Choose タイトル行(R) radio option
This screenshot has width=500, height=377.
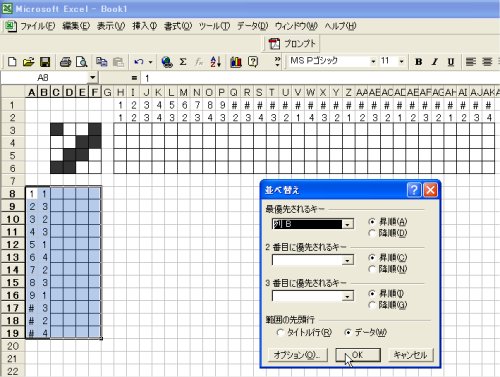point(280,332)
